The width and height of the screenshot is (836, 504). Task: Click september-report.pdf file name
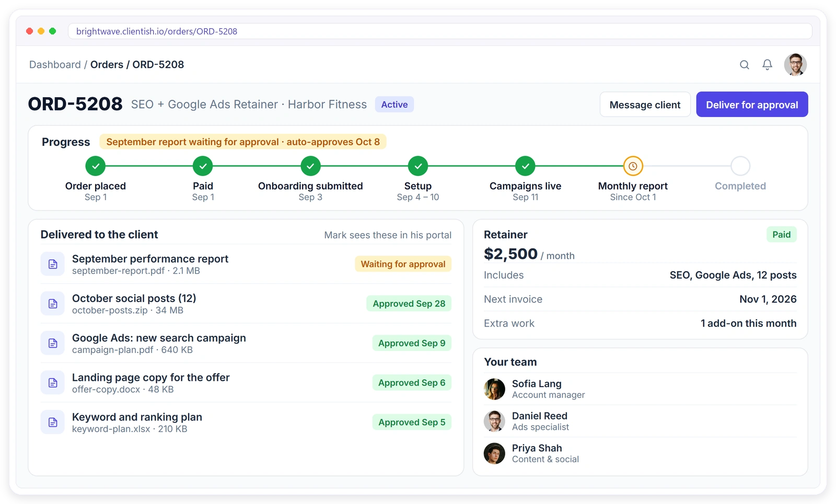pos(118,271)
